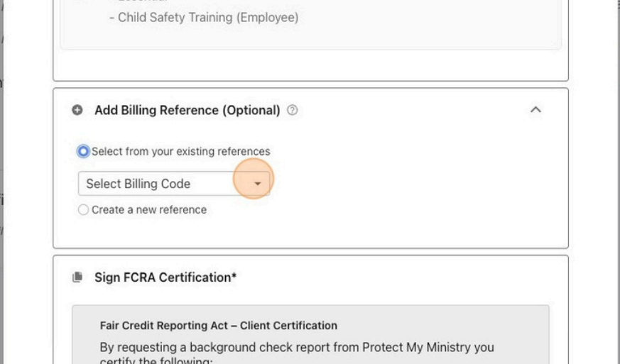
Task: Click the Fair Credit Reporting Act certification title
Action: (218, 325)
